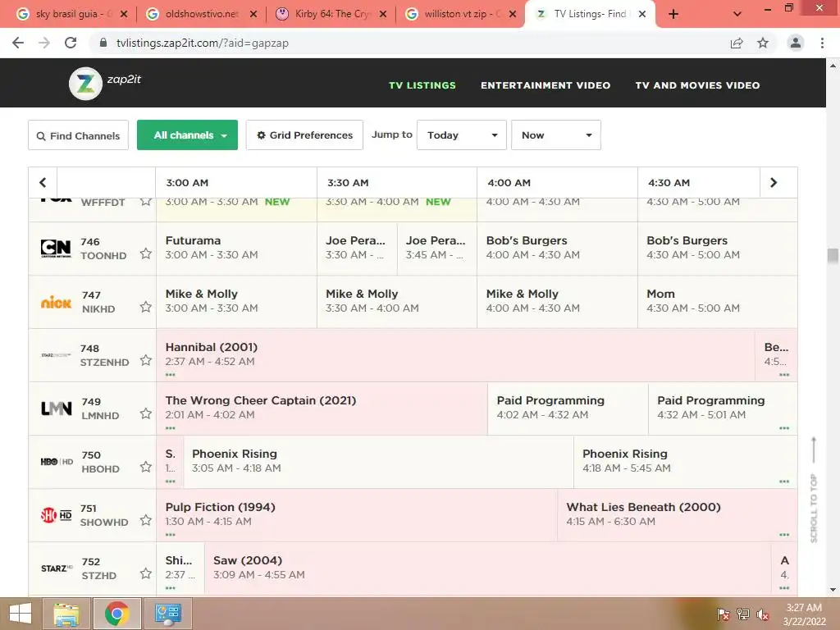This screenshot has width=840, height=630.
Task: Toggle favorite star for 751 SHOWHD
Action: tap(146, 520)
